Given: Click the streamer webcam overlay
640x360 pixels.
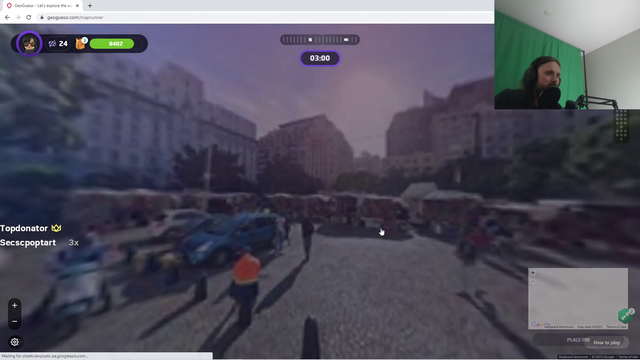Looking at the screenshot, I should tap(567, 54).
